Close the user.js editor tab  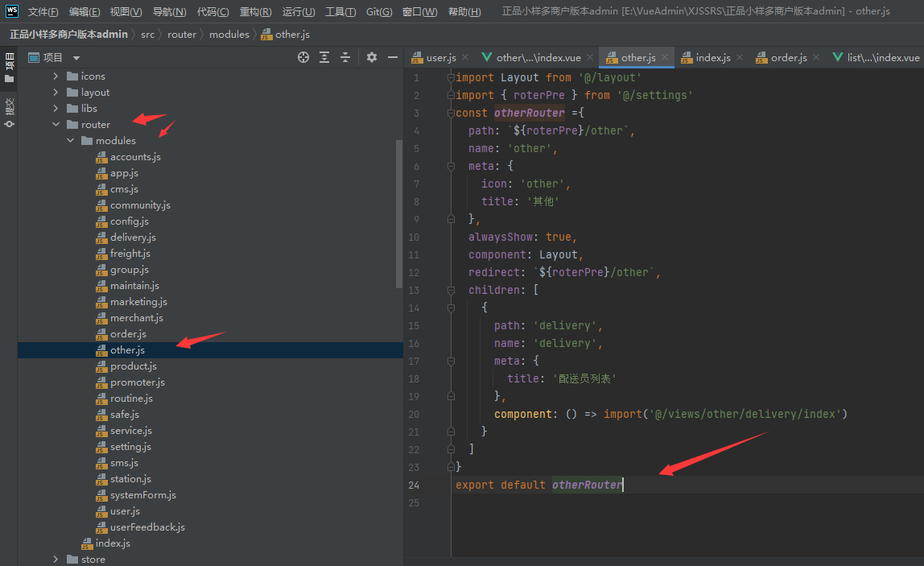coord(465,57)
